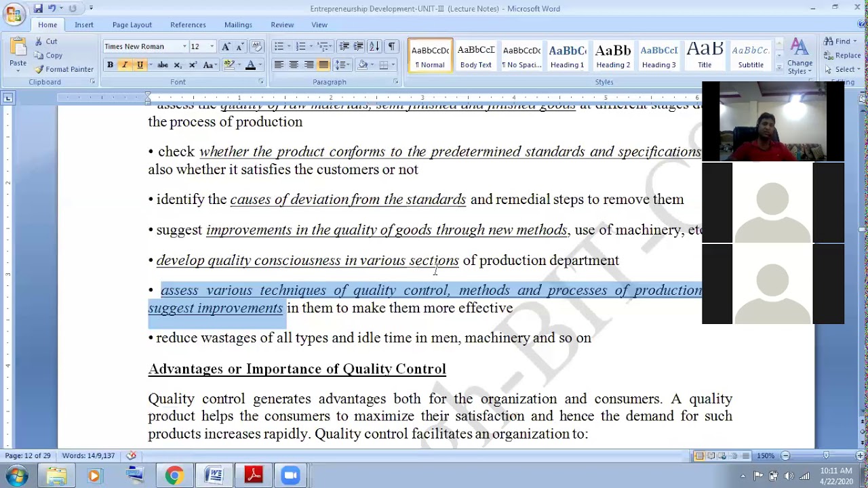This screenshot has height=488, width=868.
Task: Click the Replace command
Action: tap(842, 56)
